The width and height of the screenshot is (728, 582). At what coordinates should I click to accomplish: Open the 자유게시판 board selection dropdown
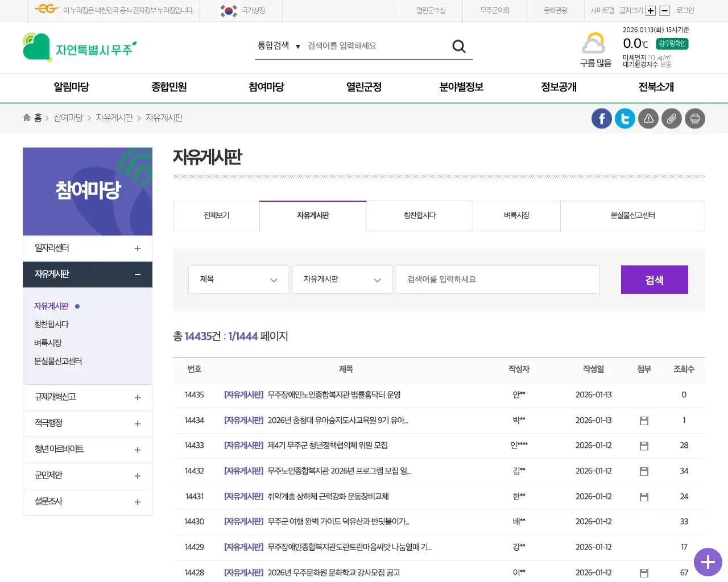coord(342,279)
